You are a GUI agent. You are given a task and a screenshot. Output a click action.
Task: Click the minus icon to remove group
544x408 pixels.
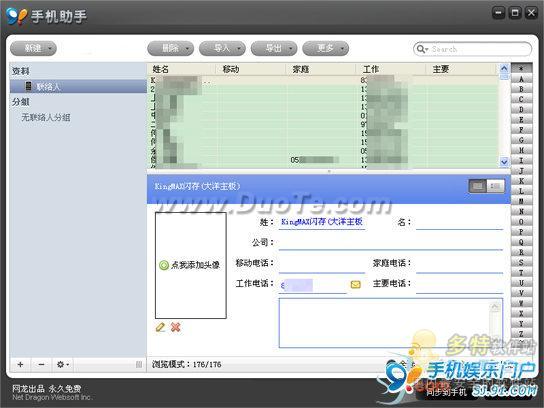click(41, 364)
